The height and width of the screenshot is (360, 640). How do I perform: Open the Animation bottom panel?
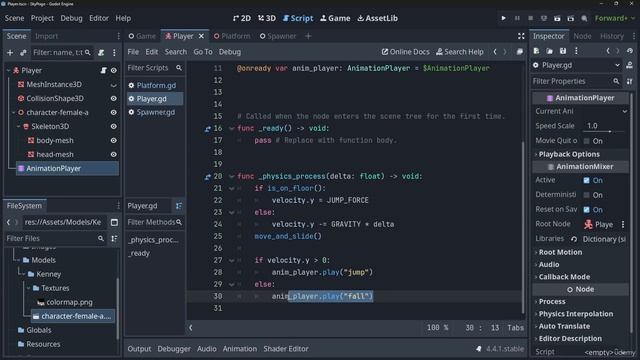(x=240, y=349)
